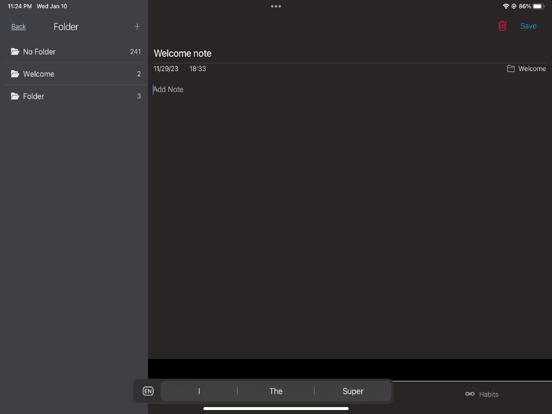Insert suggestion "I"
The width and height of the screenshot is (552, 414).
click(199, 391)
